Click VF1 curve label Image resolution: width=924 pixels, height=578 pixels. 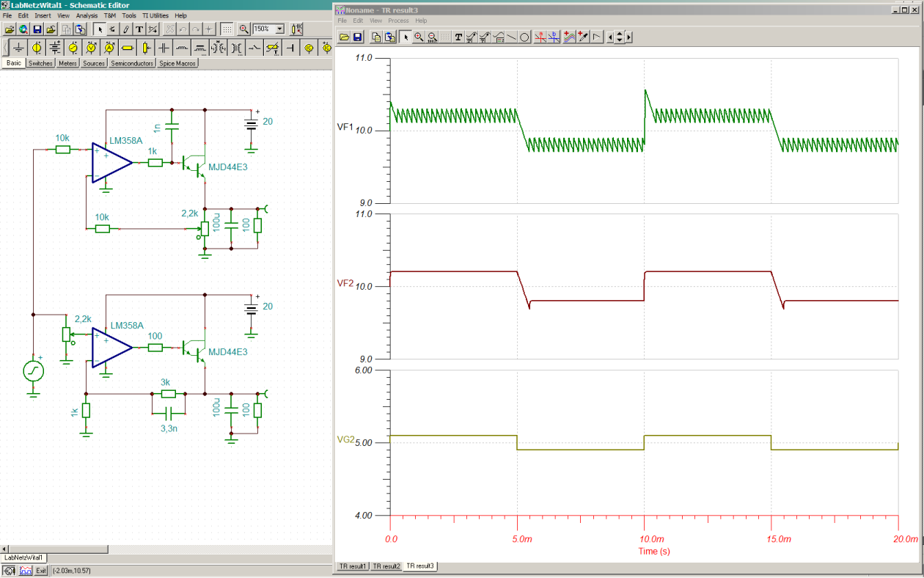[345, 128]
